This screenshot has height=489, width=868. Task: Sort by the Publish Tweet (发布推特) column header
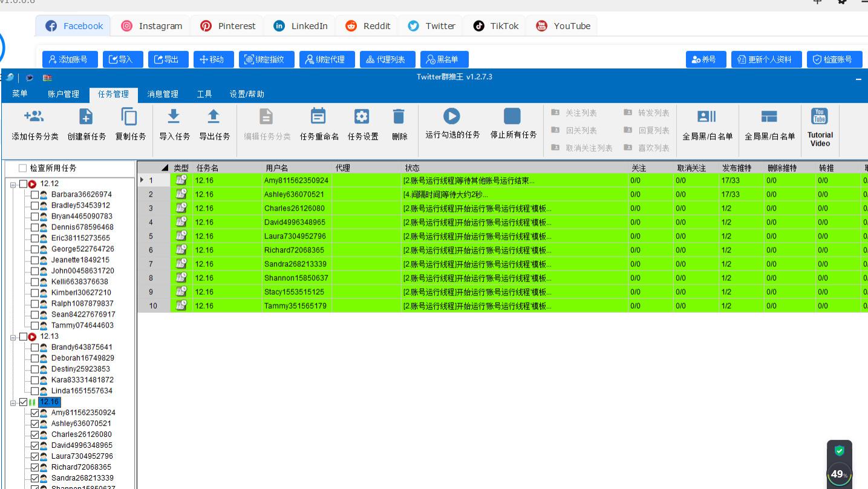[x=742, y=168]
